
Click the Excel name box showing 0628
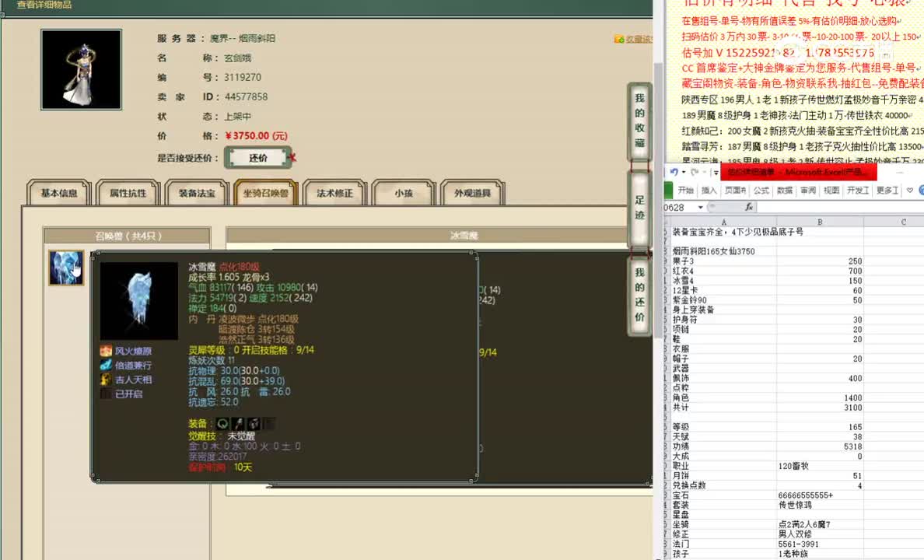[679, 208]
